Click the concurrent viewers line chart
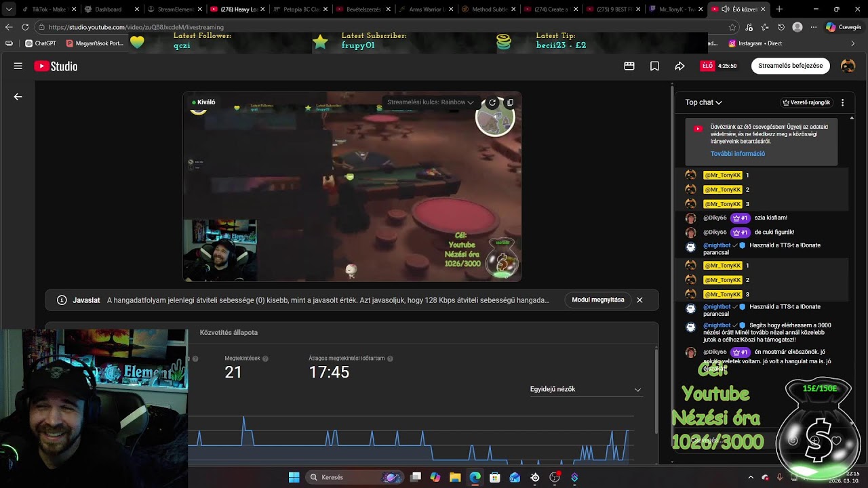The height and width of the screenshot is (488, 868). 410,439
